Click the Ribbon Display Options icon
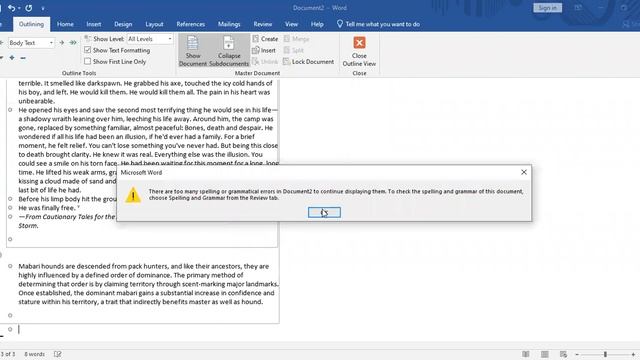 point(578,8)
